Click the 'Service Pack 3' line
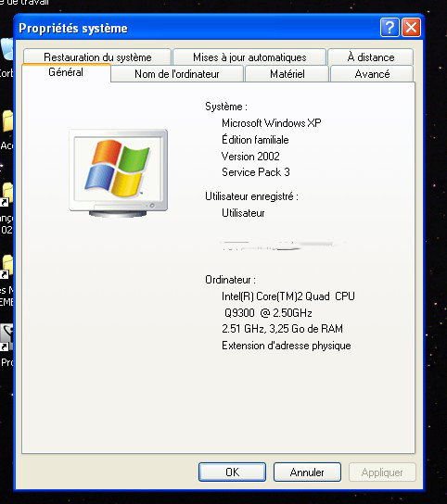This screenshot has width=447, height=504. tap(256, 172)
